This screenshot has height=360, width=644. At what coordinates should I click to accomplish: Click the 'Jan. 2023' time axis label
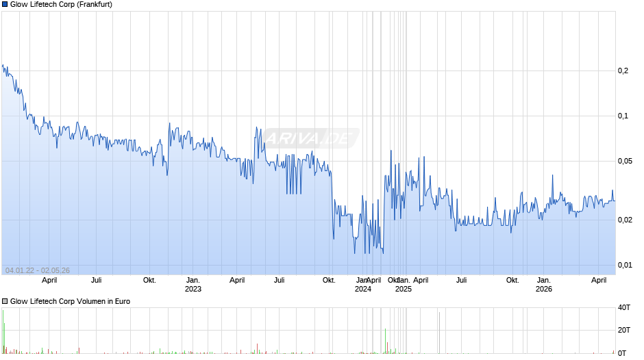pos(193,285)
